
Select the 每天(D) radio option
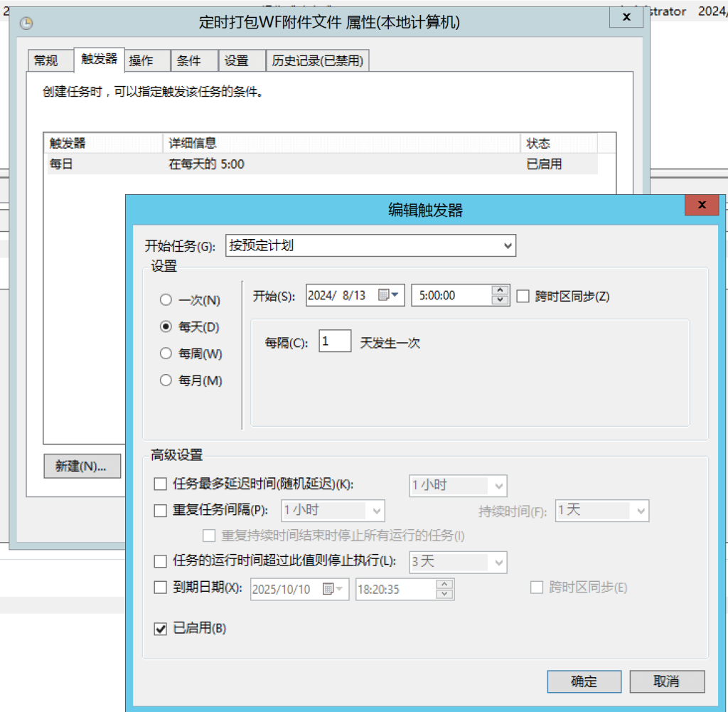point(166,326)
